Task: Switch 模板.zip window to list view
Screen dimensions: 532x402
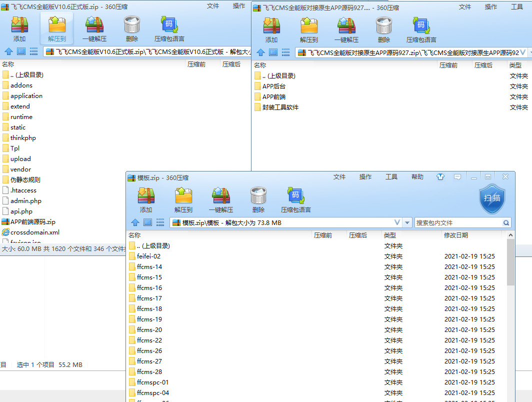Action: coord(160,222)
